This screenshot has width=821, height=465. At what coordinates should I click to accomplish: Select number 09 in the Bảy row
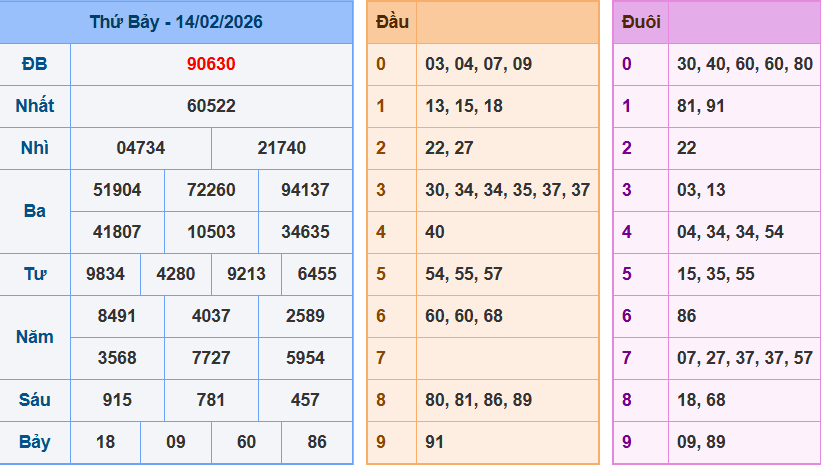click(x=176, y=442)
